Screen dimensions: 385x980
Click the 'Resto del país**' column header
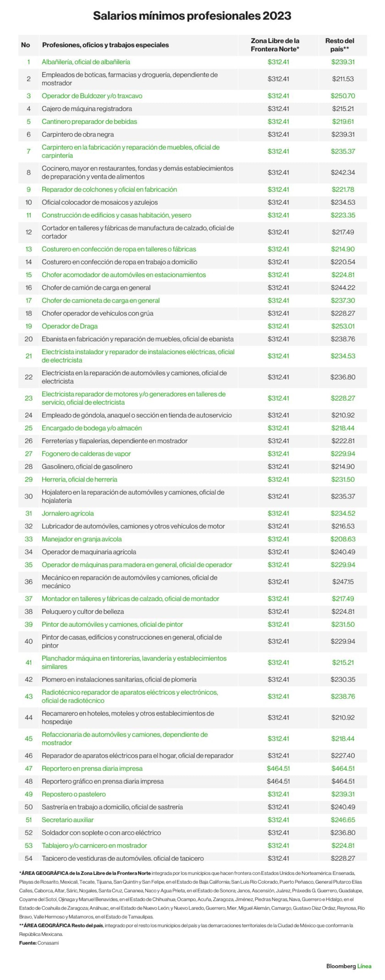(x=340, y=45)
